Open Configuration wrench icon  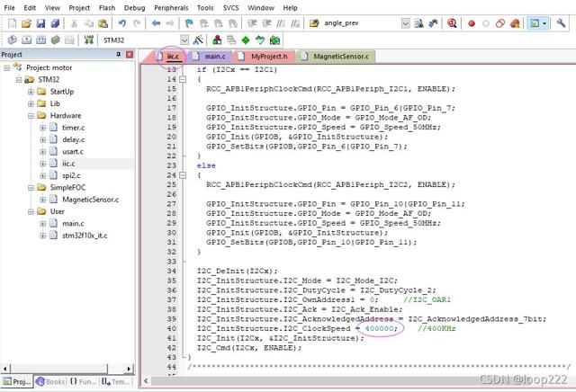point(561,23)
